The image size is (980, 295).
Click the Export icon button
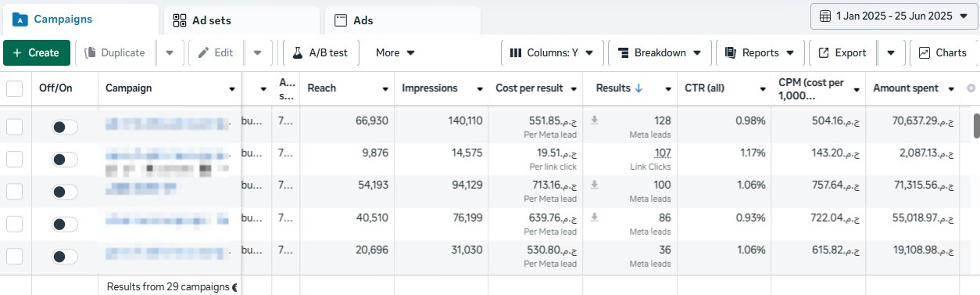824,53
